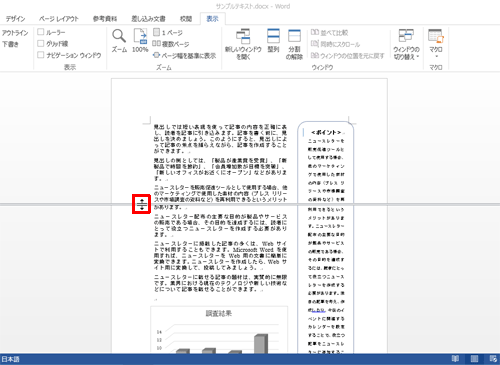Screen dimensions: 500x365
Task: Switch to Draft (下書き) view
Action: point(10,44)
